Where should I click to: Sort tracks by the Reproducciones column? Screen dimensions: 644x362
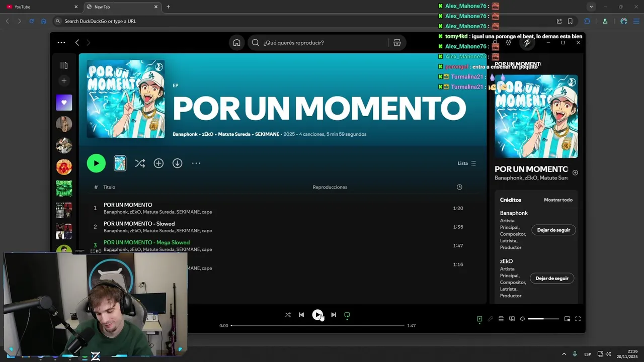330,187
